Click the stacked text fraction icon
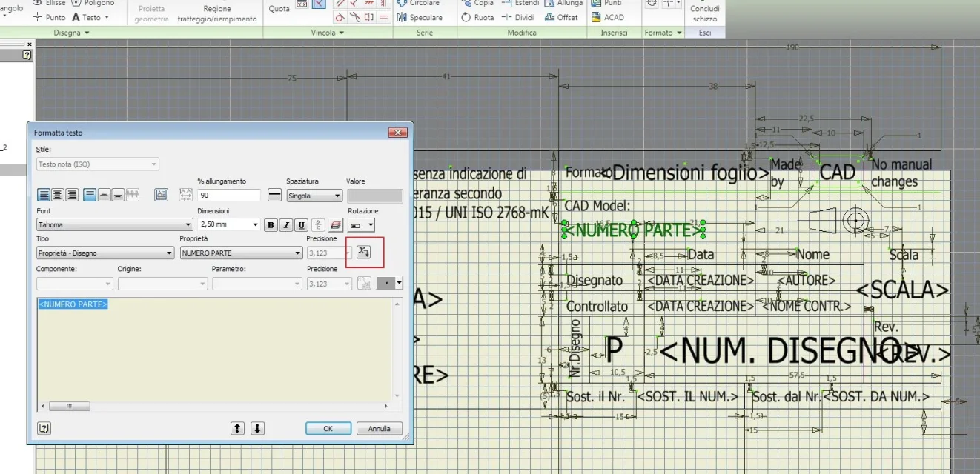The image size is (980, 474). (x=318, y=224)
